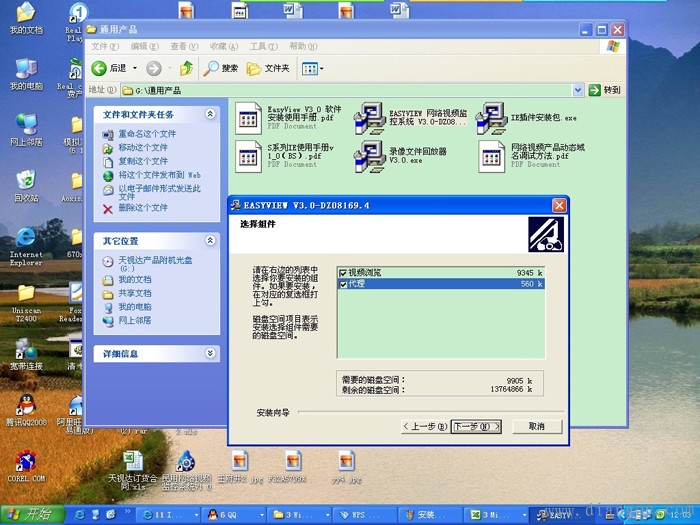
Task: Uncheck the 代理 component checkbox
Action: click(343, 284)
